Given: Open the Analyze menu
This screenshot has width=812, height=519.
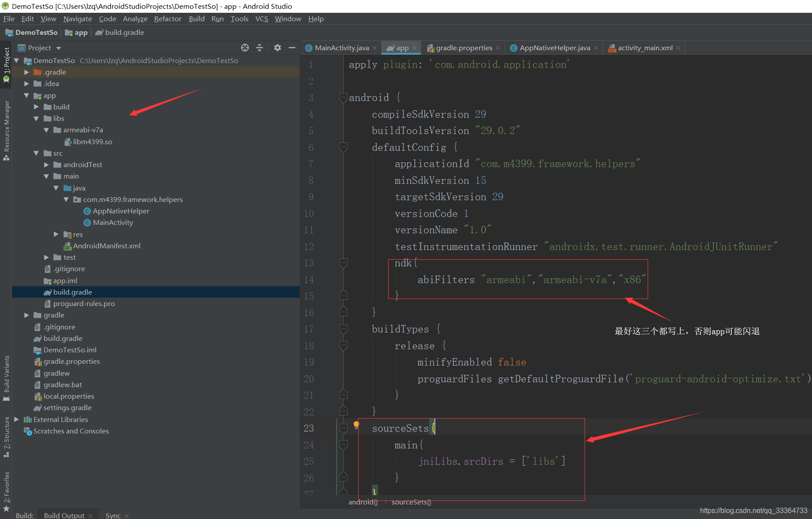Looking at the screenshot, I should [x=135, y=19].
